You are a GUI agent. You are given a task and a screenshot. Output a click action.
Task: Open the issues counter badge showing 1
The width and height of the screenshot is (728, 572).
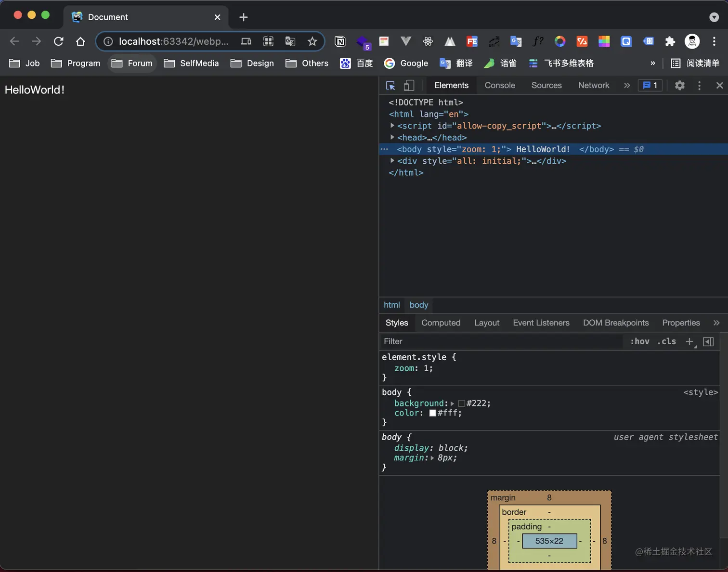650,85
